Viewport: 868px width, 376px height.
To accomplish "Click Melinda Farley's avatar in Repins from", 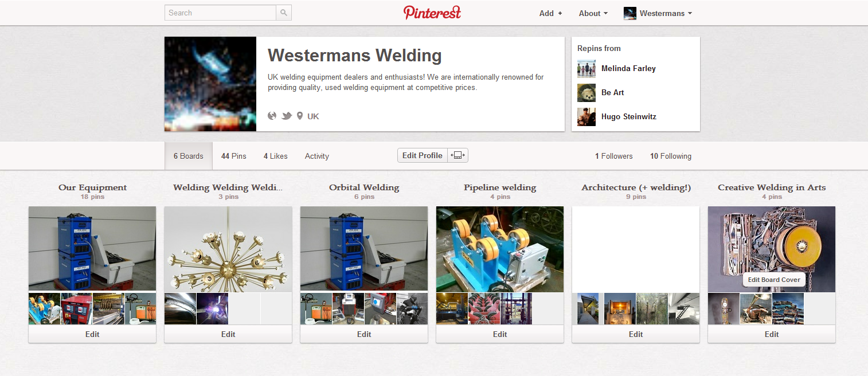I will [587, 68].
